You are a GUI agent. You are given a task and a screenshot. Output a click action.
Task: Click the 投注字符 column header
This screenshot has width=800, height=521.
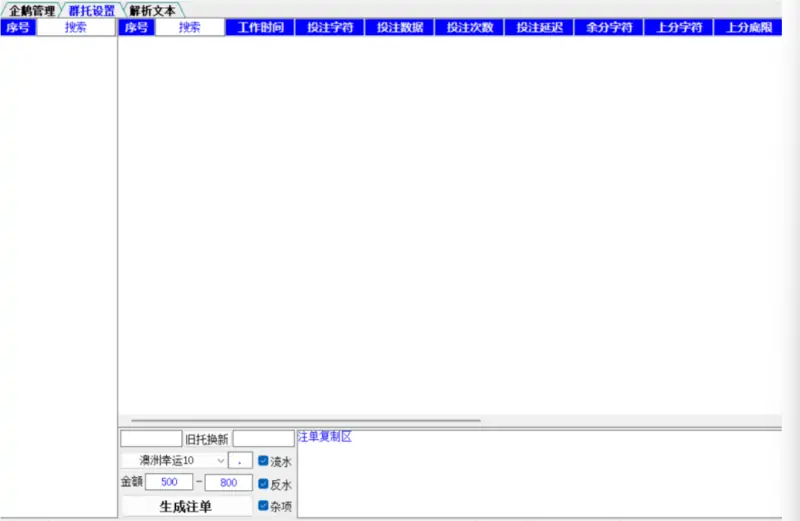(330, 28)
